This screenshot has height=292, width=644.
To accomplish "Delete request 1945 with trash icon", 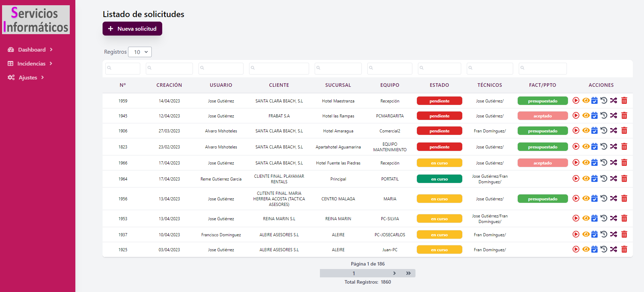I will coord(624,116).
